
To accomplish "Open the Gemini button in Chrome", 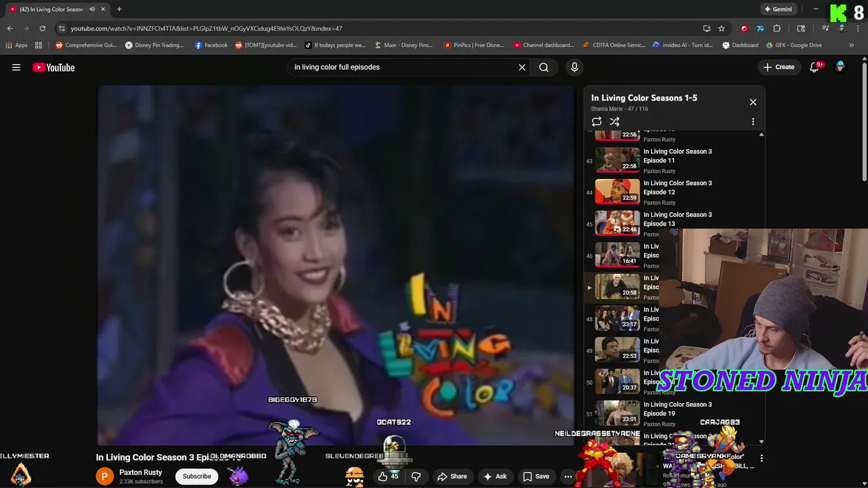I will pos(778,9).
